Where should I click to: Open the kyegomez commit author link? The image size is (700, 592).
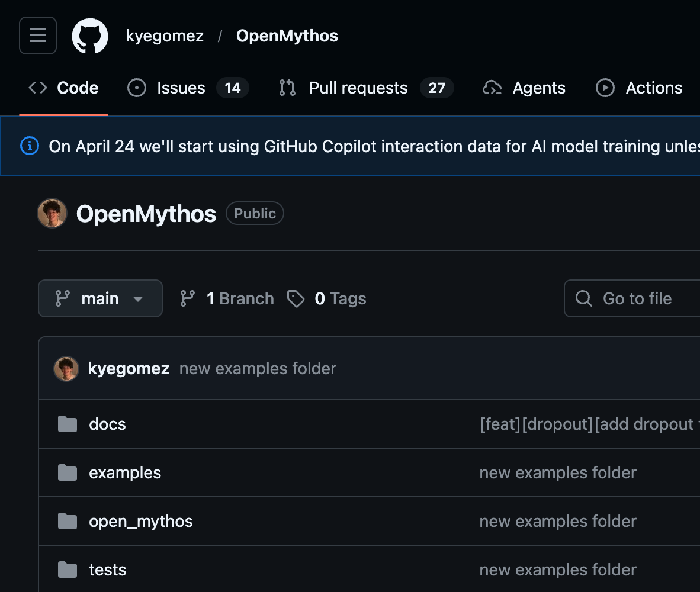click(x=129, y=368)
